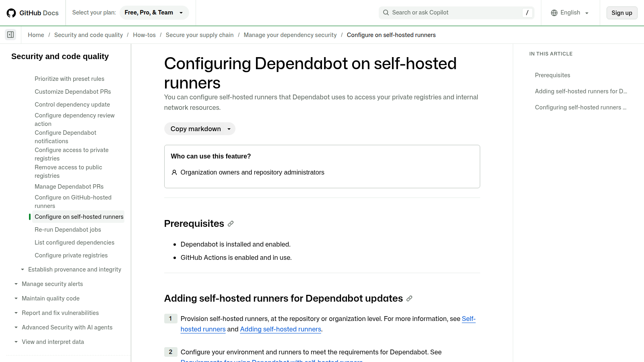Open Remove access to public registries
This screenshot has height=362, width=644.
click(68, 171)
